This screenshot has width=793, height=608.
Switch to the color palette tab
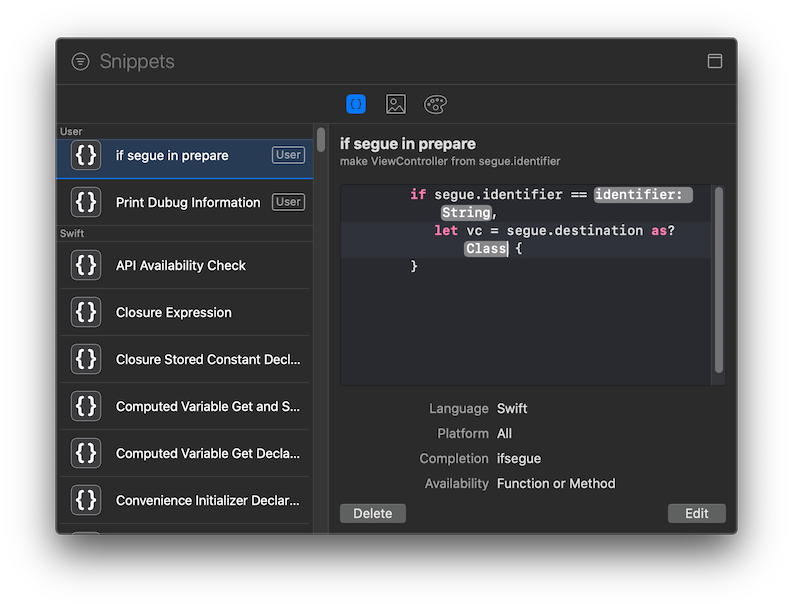(435, 104)
